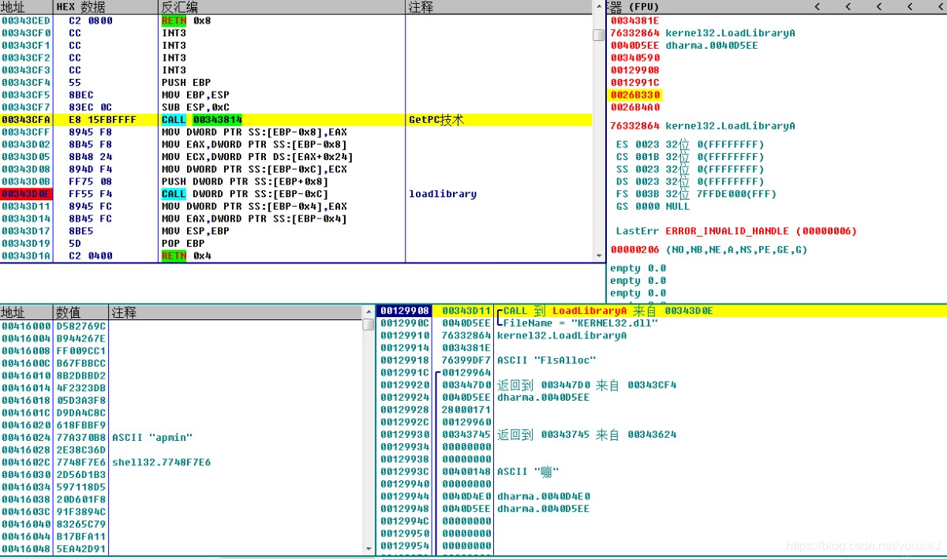
Task: Click stack comment 返回到 00343745
Action: pos(586,435)
